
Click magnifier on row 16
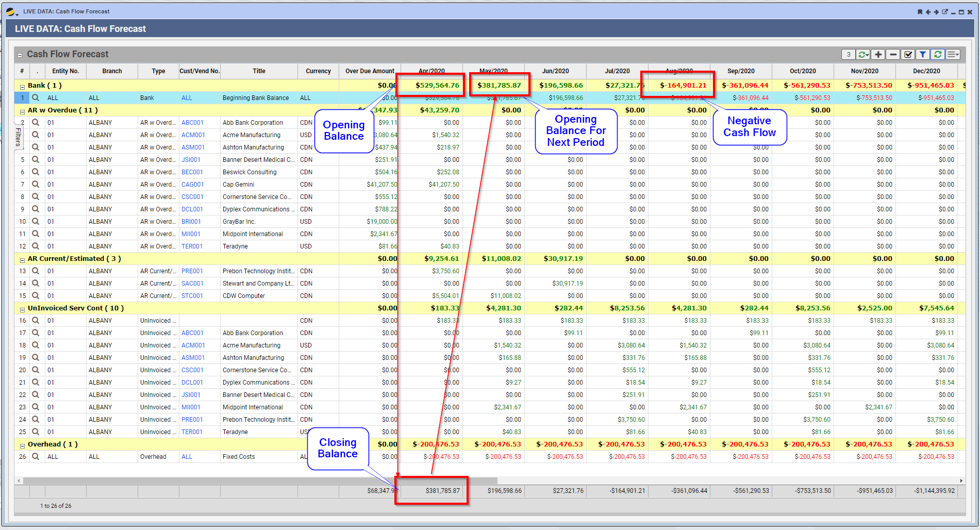36,320
